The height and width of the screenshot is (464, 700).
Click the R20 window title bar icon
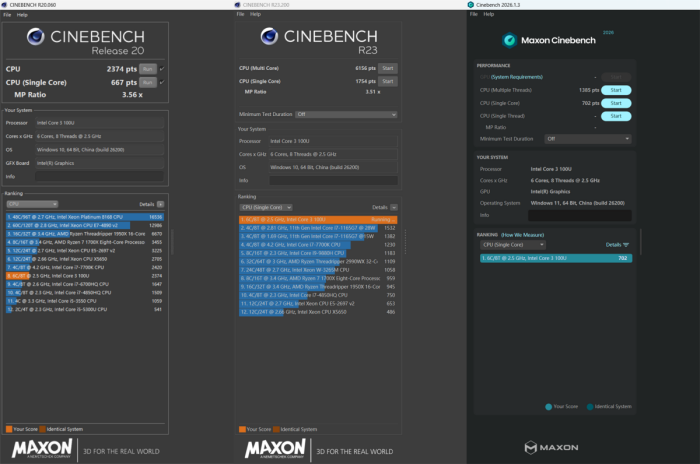(x=4, y=5)
